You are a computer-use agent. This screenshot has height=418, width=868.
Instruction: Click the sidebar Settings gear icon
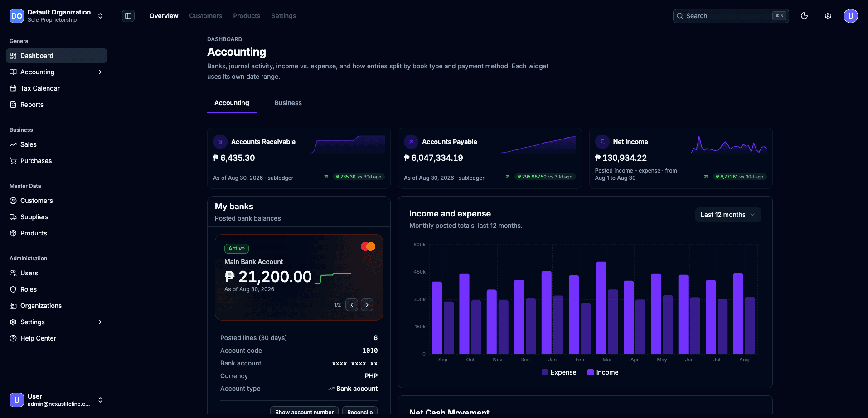pos(13,322)
